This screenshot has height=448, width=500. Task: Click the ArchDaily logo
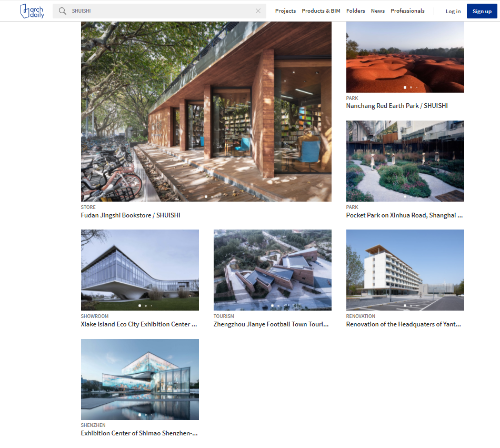click(32, 11)
